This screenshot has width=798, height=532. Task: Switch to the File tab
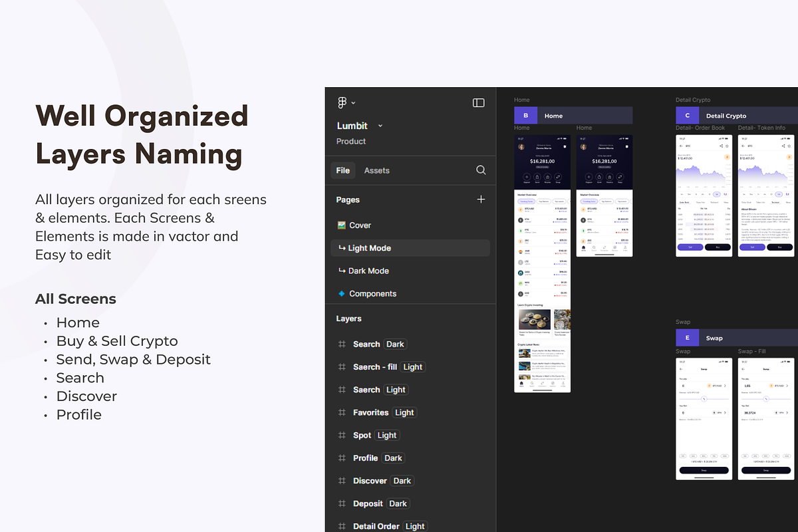click(x=343, y=170)
